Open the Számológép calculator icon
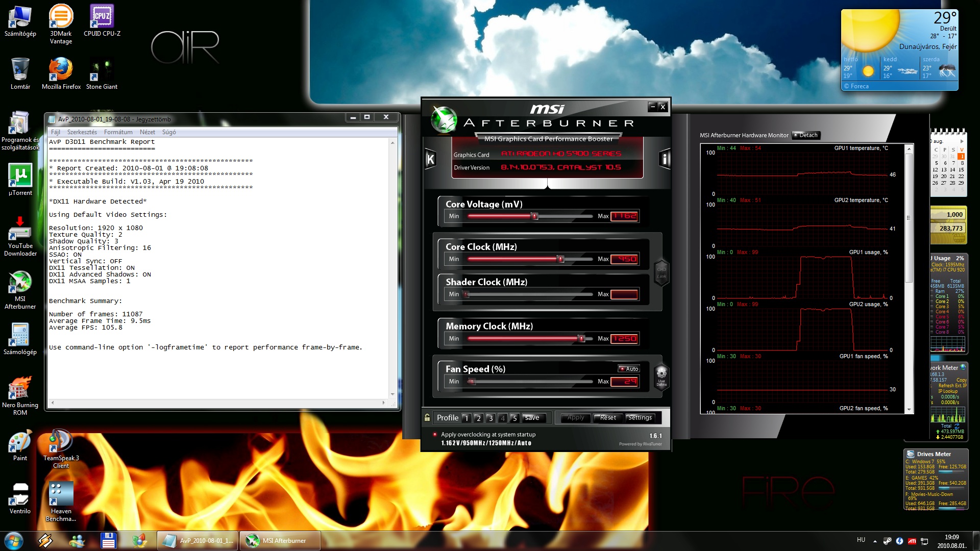Image resolution: width=980 pixels, height=551 pixels. (20, 339)
